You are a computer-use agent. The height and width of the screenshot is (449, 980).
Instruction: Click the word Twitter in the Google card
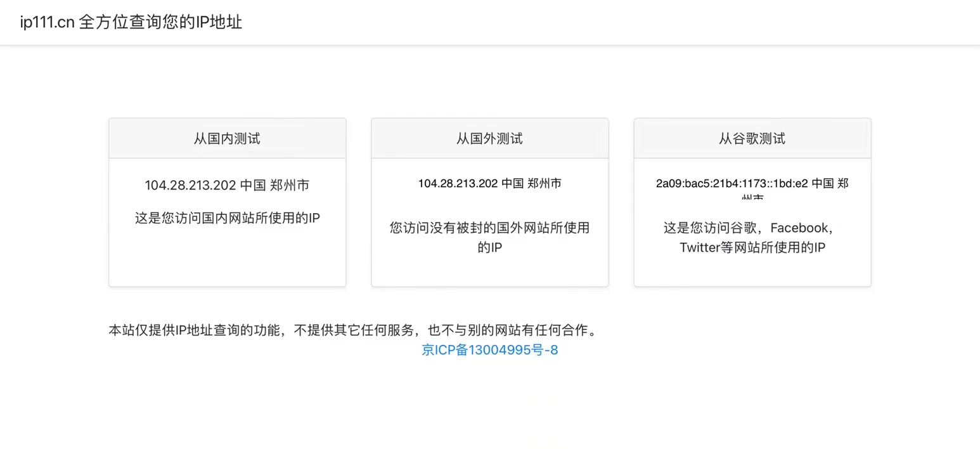click(699, 247)
